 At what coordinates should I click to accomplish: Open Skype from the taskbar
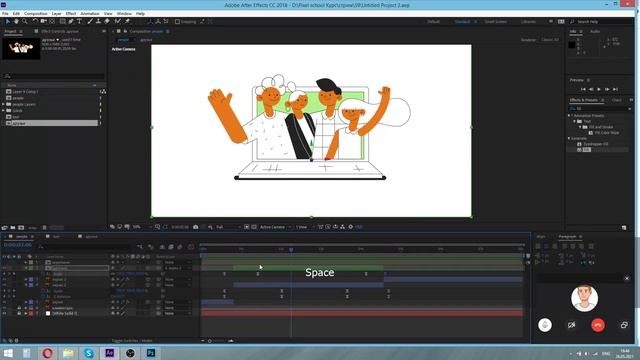89,353
